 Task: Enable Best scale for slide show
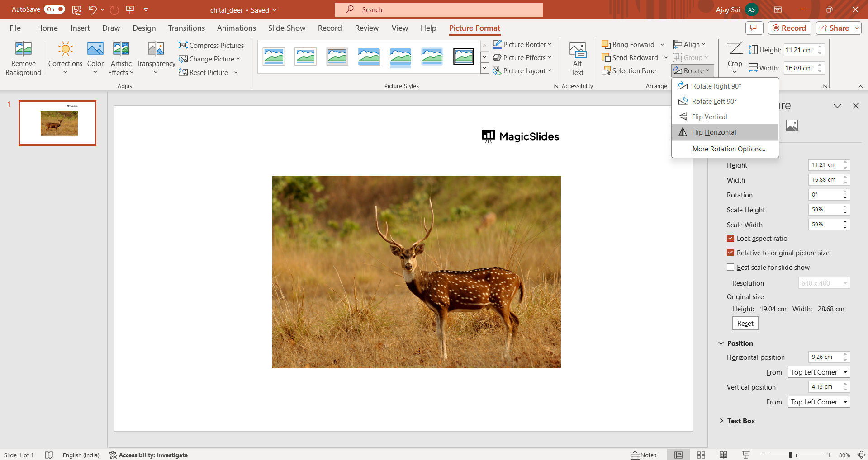tap(730, 268)
